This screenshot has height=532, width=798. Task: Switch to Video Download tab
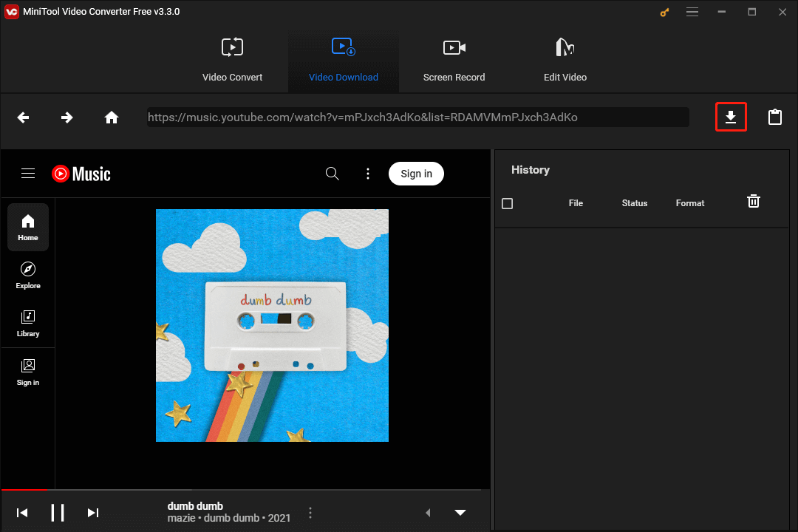coord(343,61)
